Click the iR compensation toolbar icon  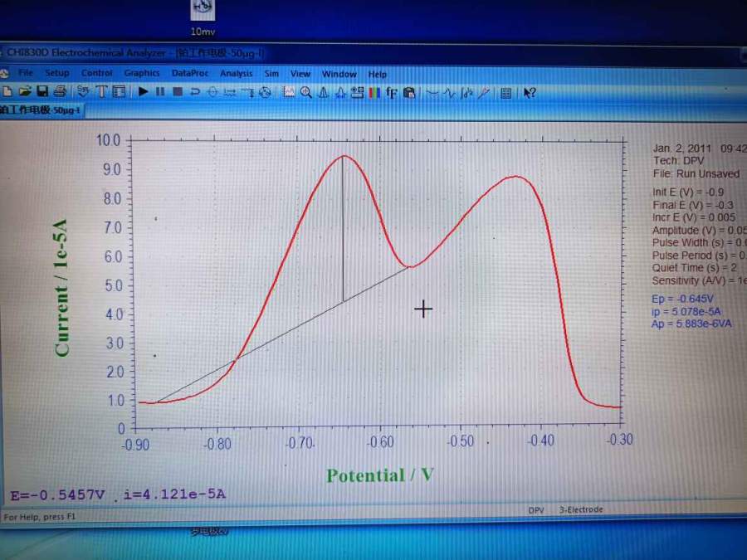click(x=230, y=92)
